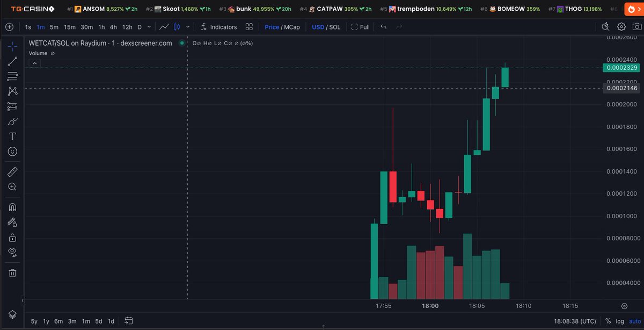
Task: Lock all drawing tools
Action: pyautogui.click(x=12, y=237)
